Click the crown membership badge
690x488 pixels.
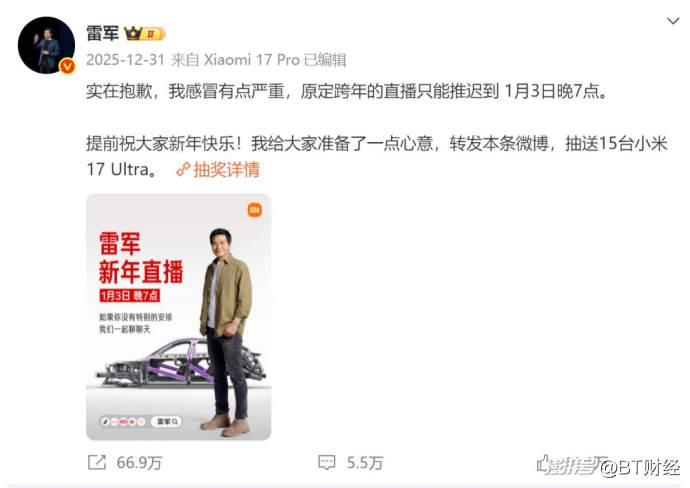click(x=145, y=33)
